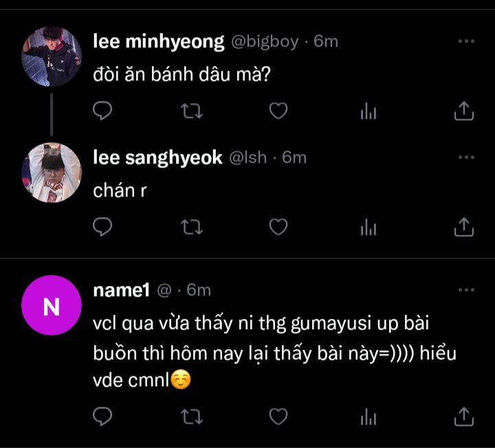The width and height of the screenshot is (495, 448).
Task: Open more options on lee sanghyeok's tweet
Action: (x=466, y=157)
